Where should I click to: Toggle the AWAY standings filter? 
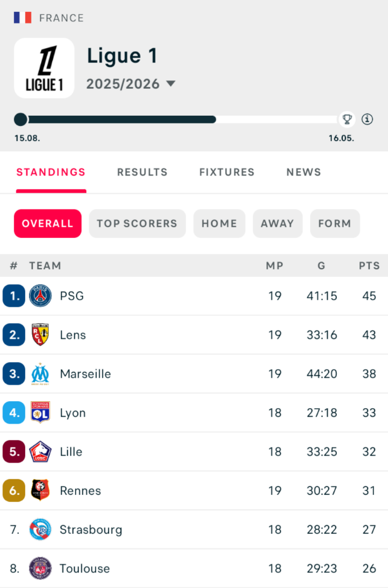pyautogui.click(x=278, y=223)
